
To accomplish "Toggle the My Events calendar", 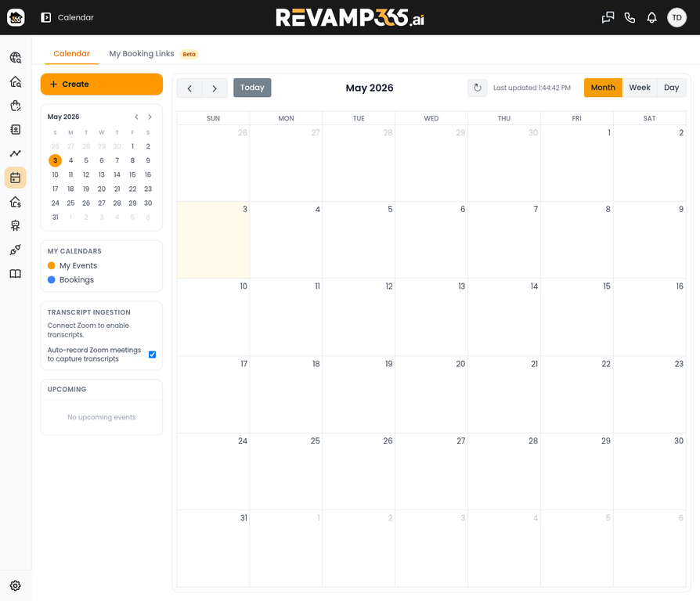I will coord(72,265).
